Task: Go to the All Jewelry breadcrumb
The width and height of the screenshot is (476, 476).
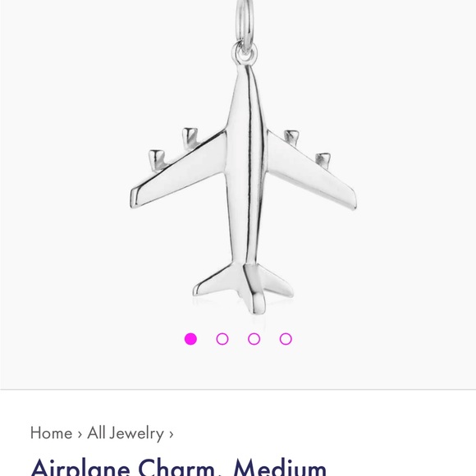Action: point(126,433)
